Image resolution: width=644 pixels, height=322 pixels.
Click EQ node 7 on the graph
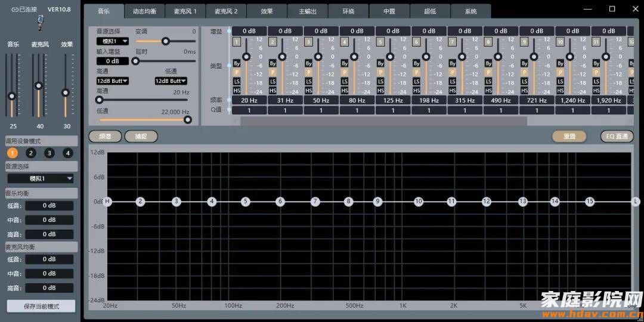pyautogui.click(x=315, y=202)
